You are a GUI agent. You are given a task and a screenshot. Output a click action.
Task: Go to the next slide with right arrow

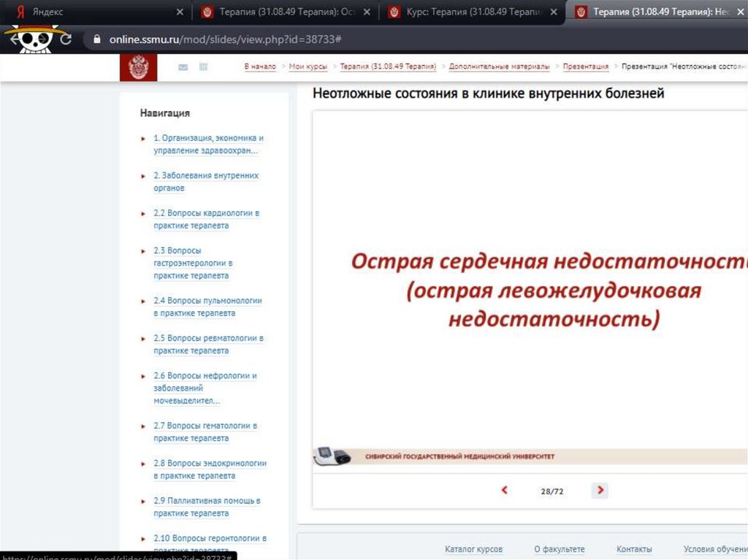tap(600, 490)
